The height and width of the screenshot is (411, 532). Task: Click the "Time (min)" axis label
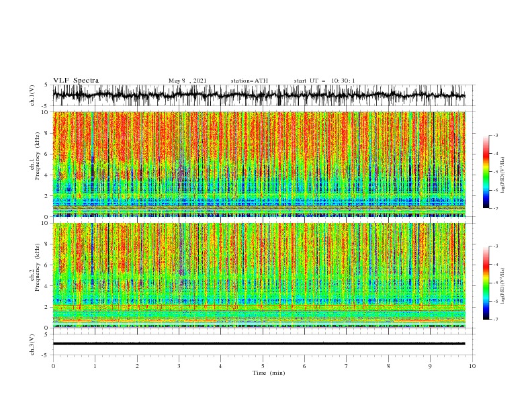269,373
